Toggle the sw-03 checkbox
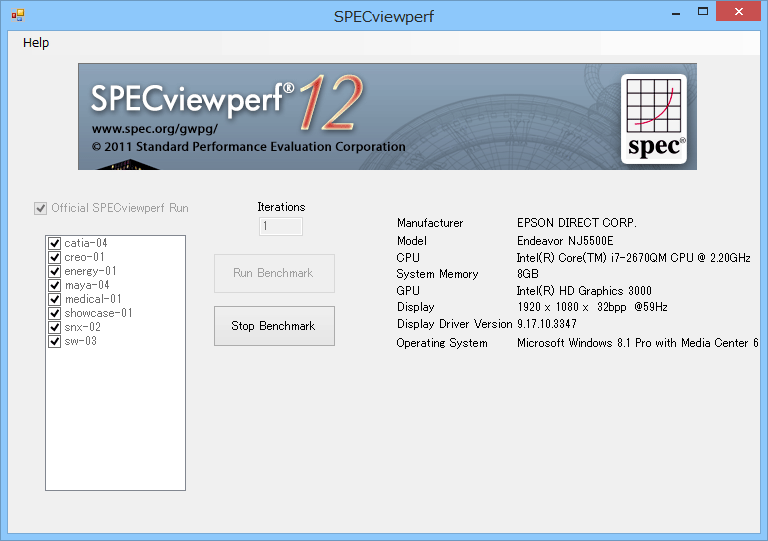The width and height of the screenshot is (768, 541). (x=54, y=341)
